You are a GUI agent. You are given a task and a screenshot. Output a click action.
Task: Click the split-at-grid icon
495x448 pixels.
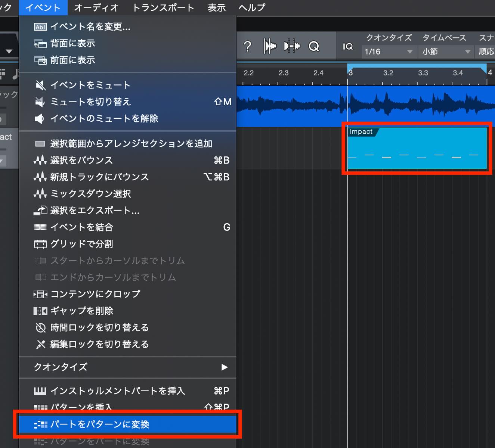pos(40,244)
